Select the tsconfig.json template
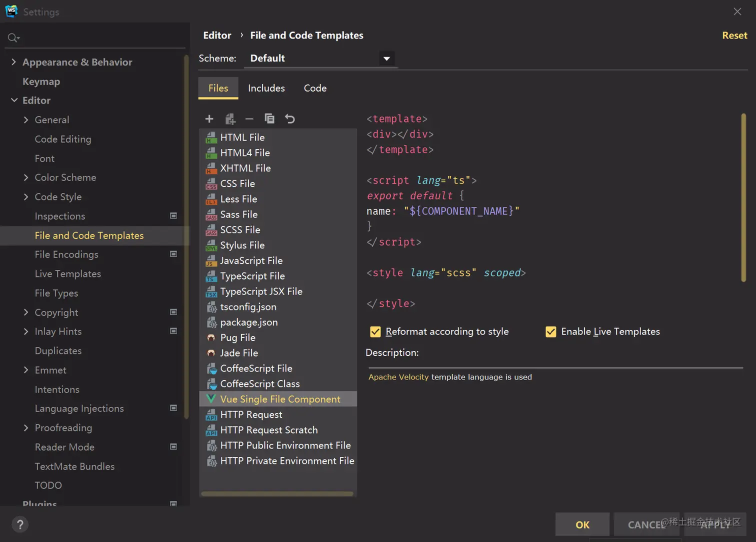This screenshot has width=756, height=542. pos(278,307)
